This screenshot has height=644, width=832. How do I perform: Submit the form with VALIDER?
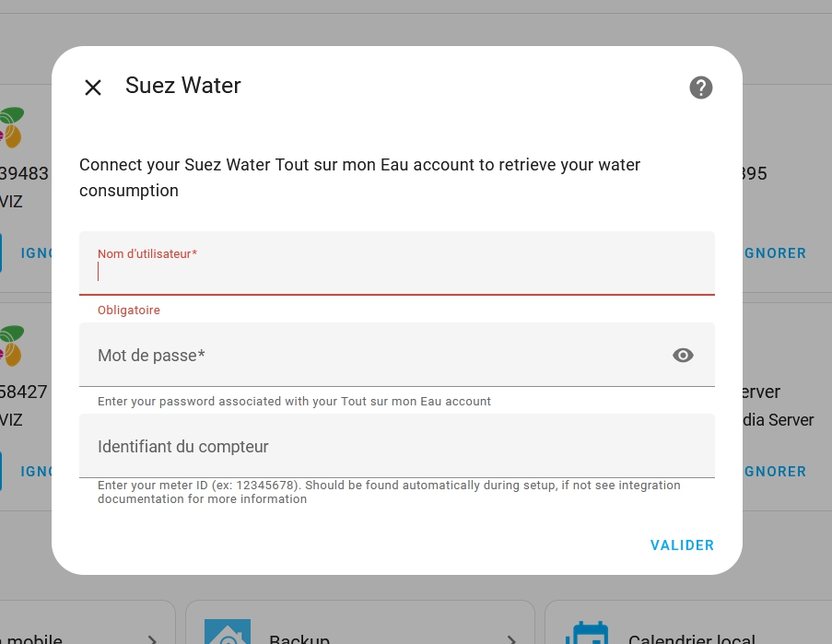[x=682, y=545]
